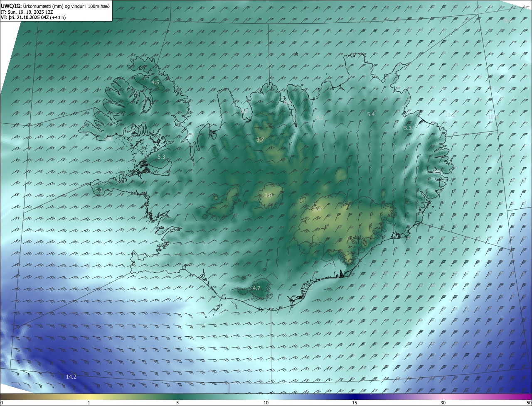Click the 10.2 value label over the sea
This screenshot has height=406, width=532.
tap(449, 115)
